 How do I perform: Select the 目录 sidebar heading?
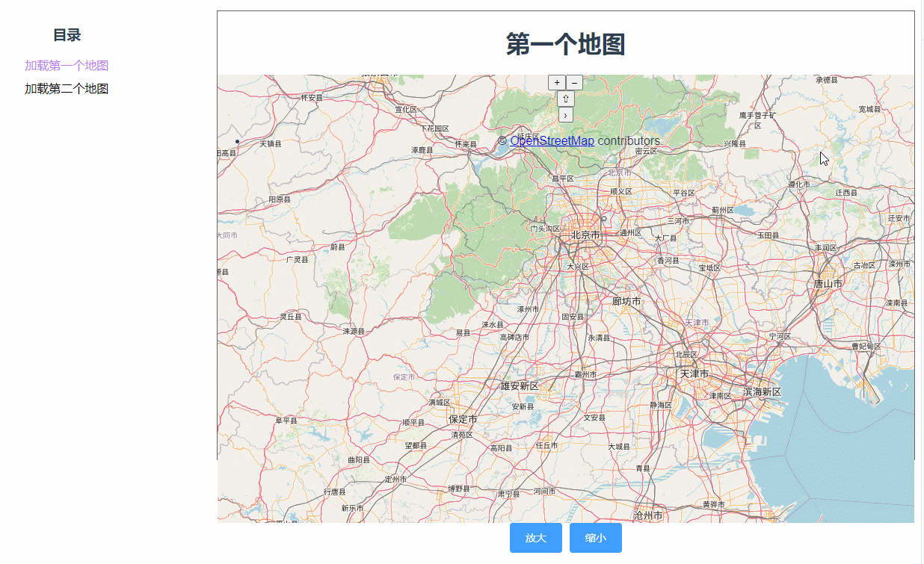67,35
